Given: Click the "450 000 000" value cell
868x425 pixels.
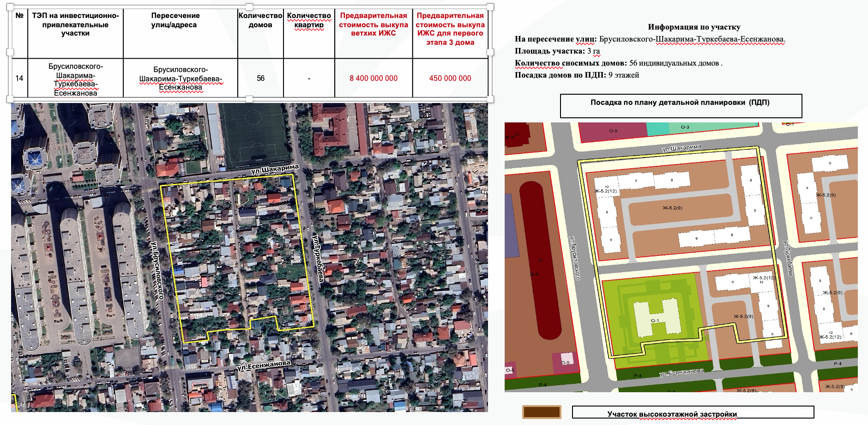Looking at the screenshot, I should 450,78.
